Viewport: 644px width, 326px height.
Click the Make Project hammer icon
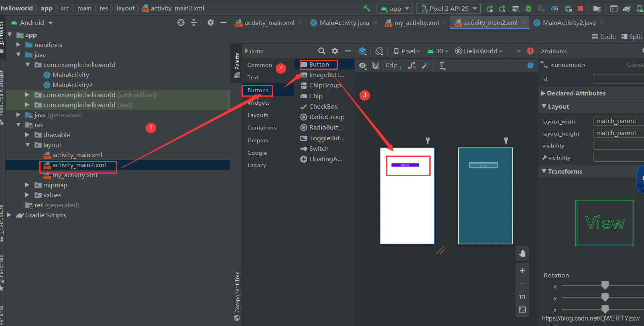pyautogui.click(x=367, y=8)
